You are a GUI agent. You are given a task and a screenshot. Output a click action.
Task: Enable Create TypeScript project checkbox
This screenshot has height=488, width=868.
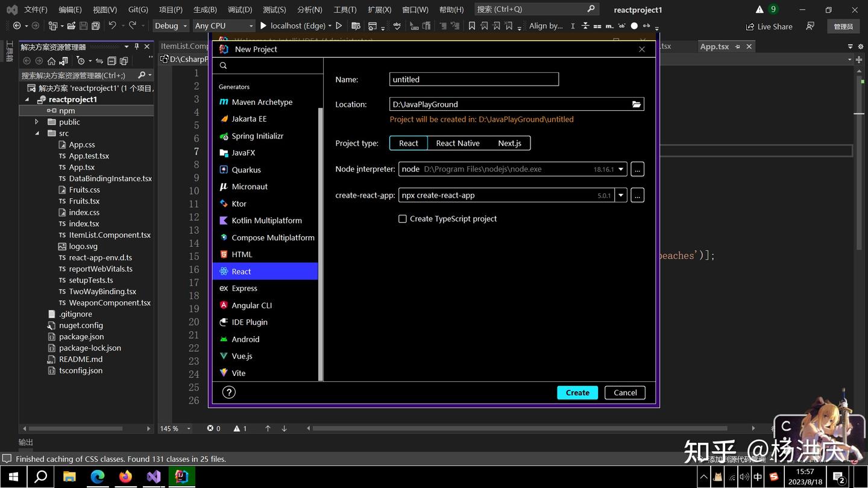(403, 219)
